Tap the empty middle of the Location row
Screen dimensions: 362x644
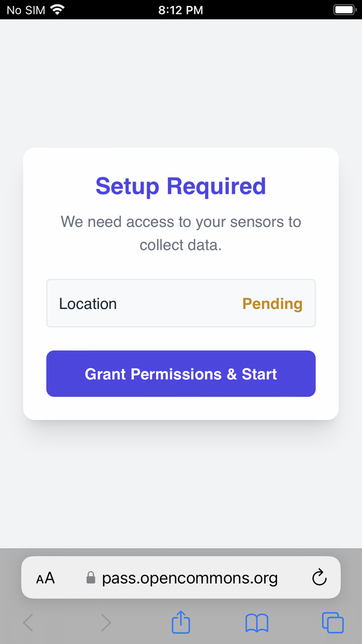(180, 304)
